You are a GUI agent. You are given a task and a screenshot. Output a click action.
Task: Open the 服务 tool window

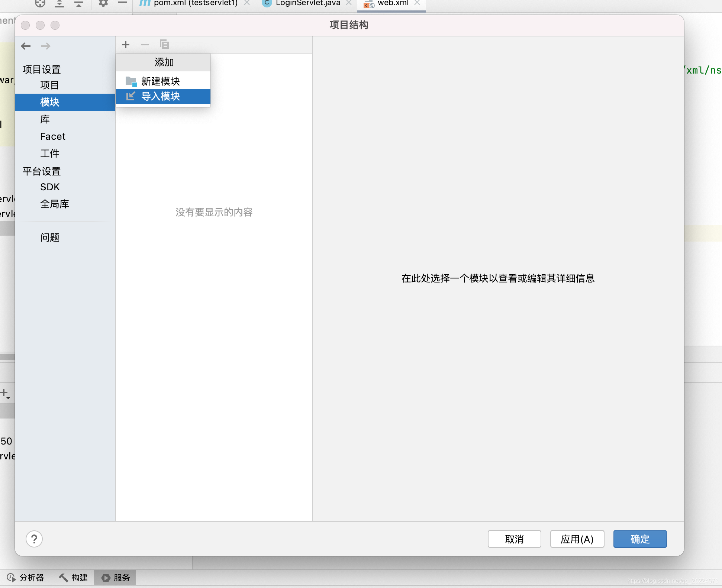click(115, 578)
